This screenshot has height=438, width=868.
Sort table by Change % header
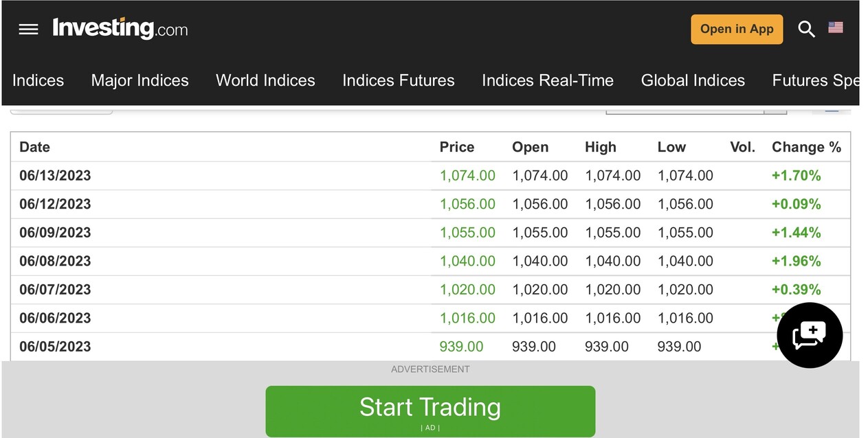806,147
